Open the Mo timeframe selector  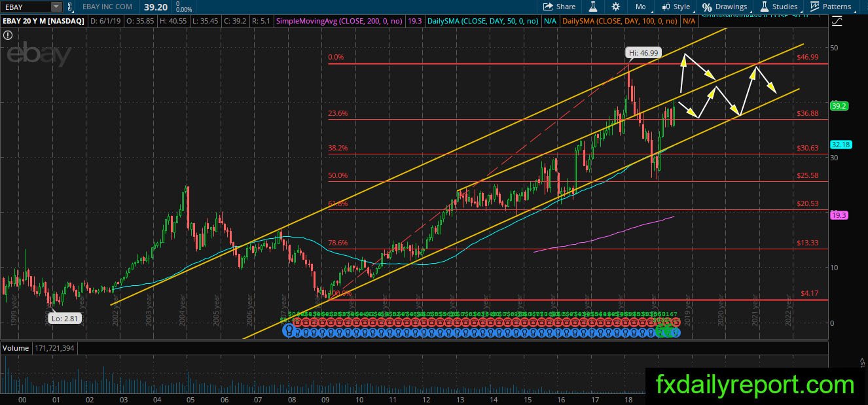[x=641, y=7]
